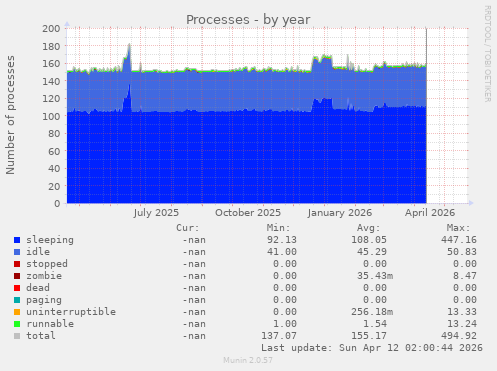Screen dimensions: 497x371
Task: Click the 'October 2025' axis label
Action: pos(248,213)
